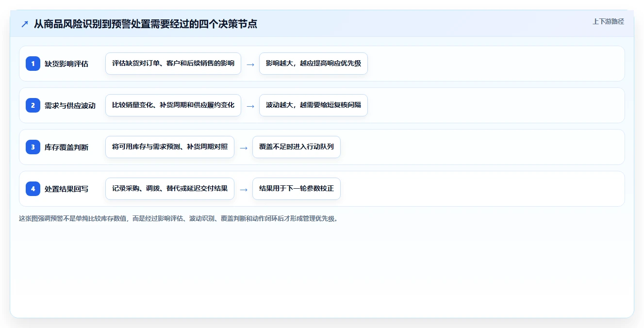Click the number 2 step badge

[33, 105]
